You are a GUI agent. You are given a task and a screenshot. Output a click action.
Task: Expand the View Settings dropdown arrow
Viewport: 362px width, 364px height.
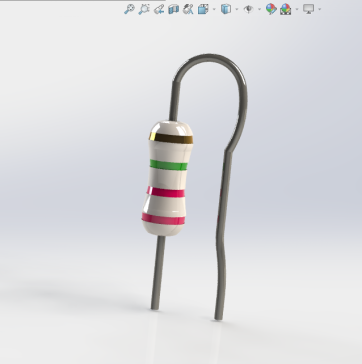tap(319, 9)
